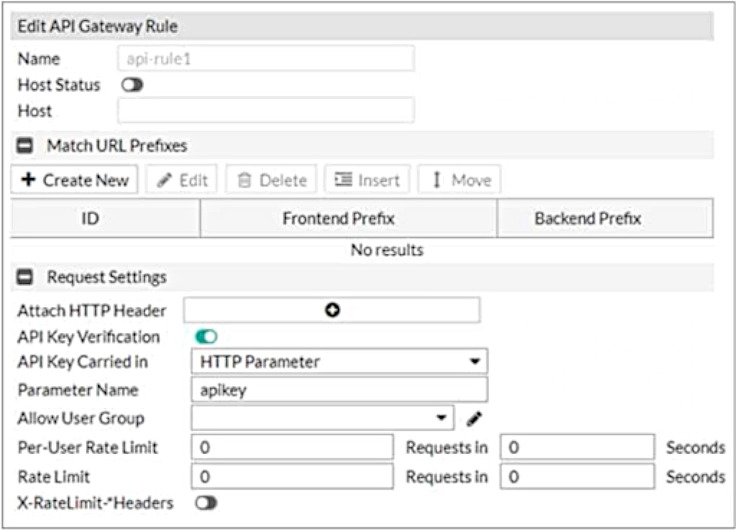This screenshot has width=736, height=530.
Task: Collapse the Match URL Prefixes section
Action: coord(26,146)
